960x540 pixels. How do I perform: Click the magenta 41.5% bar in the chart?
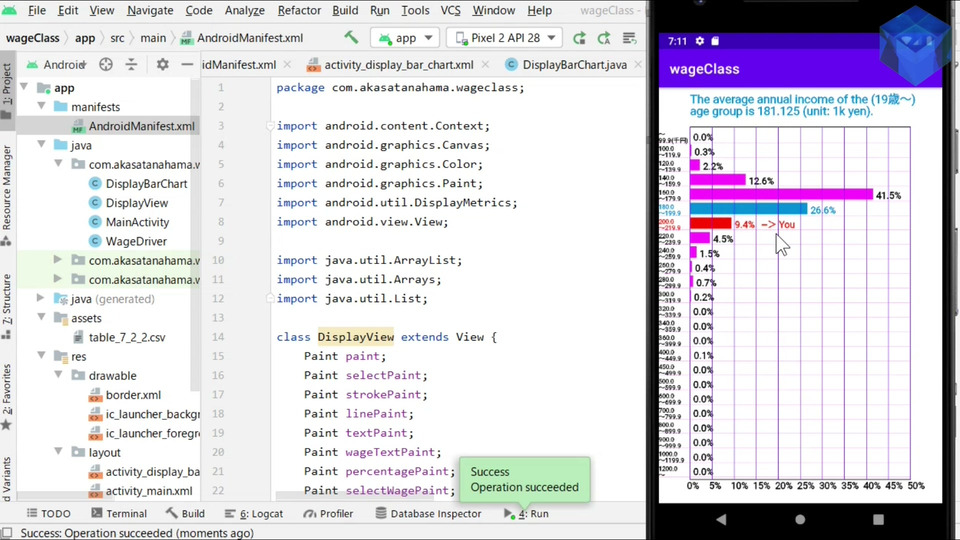point(781,195)
